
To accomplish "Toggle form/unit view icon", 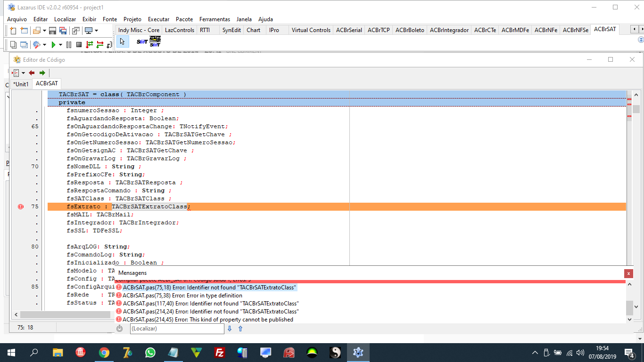I will (x=76, y=31).
